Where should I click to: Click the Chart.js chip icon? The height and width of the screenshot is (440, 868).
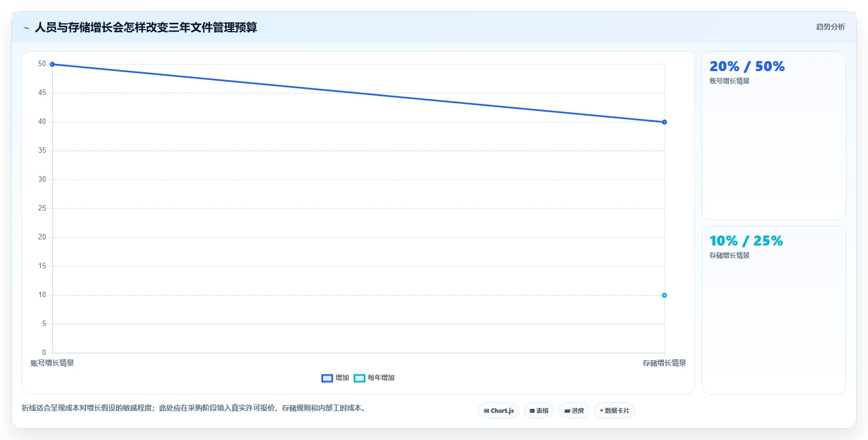[x=487, y=411]
